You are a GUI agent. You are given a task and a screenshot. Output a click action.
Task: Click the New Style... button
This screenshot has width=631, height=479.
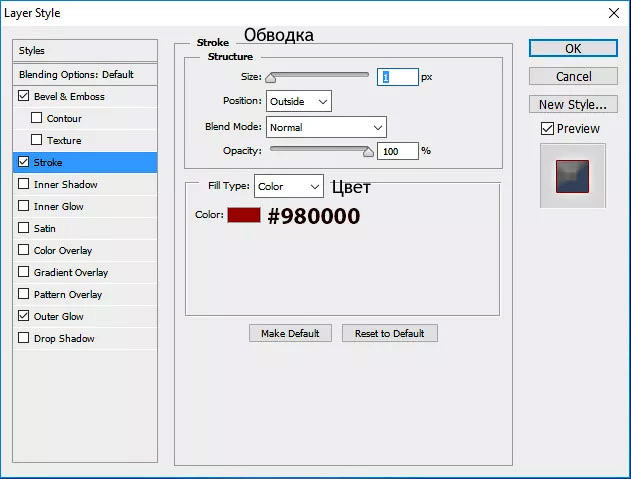pos(573,104)
